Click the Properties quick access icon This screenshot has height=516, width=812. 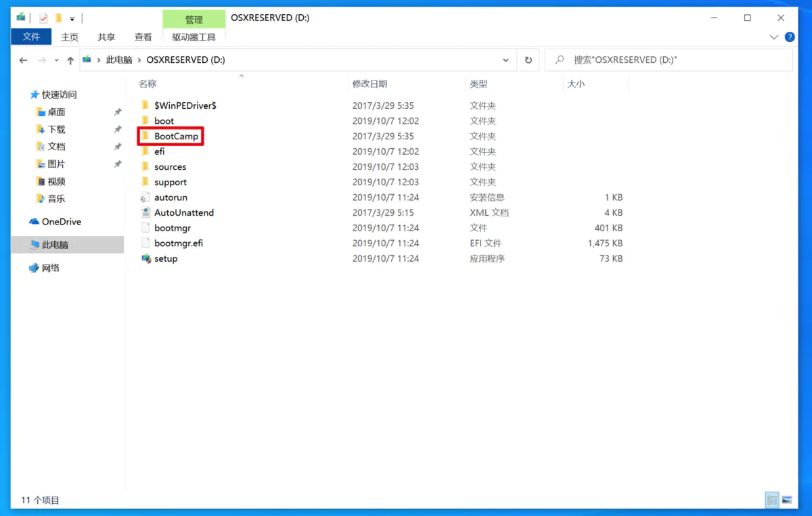tap(43, 18)
